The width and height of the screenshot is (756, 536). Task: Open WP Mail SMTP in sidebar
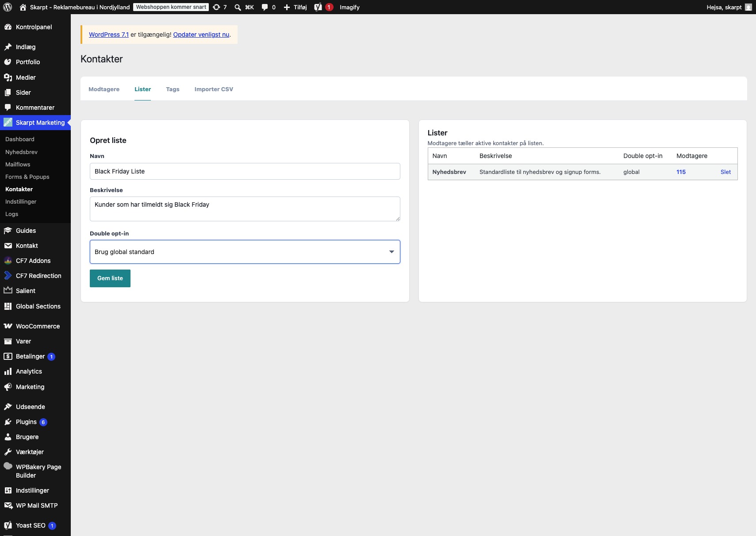[x=35, y=505]
